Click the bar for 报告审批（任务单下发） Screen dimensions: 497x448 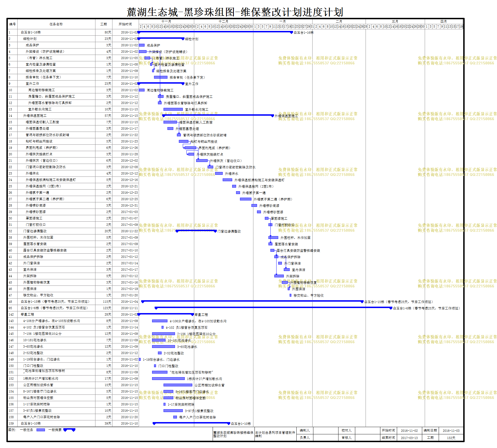click(x=161, y=77)
